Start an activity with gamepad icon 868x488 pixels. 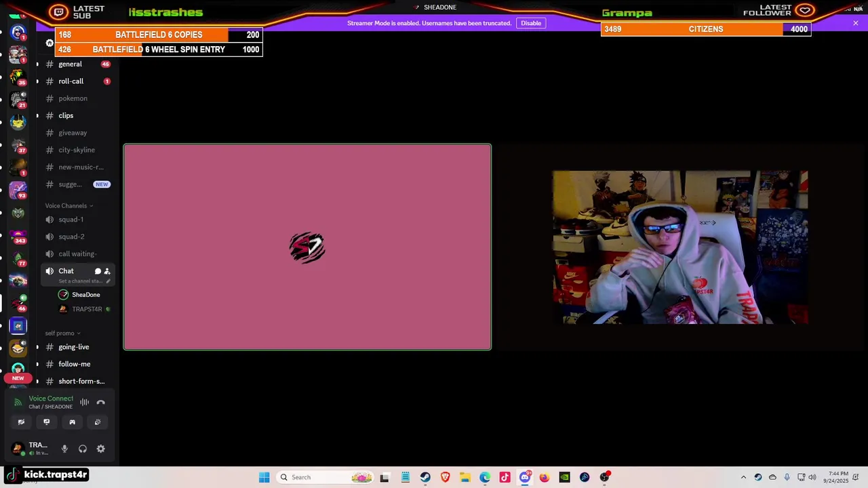(72, 422)
